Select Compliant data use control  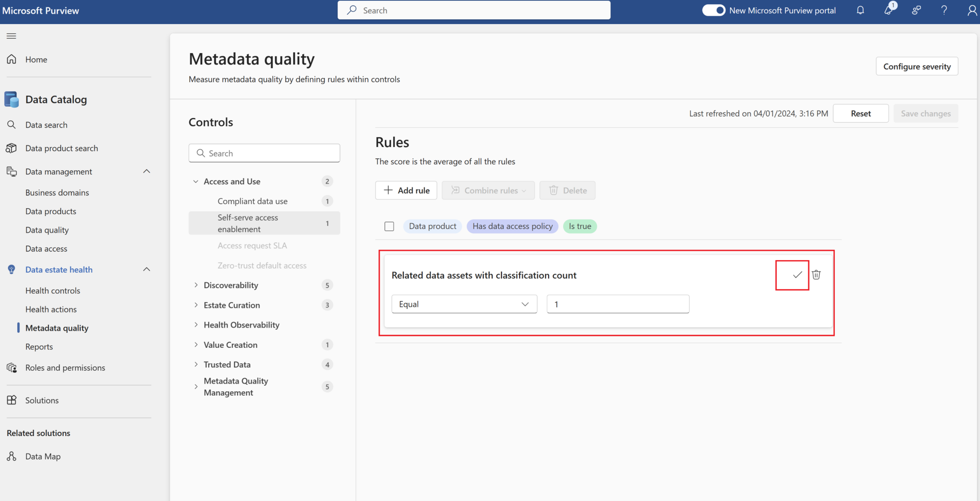252,201
